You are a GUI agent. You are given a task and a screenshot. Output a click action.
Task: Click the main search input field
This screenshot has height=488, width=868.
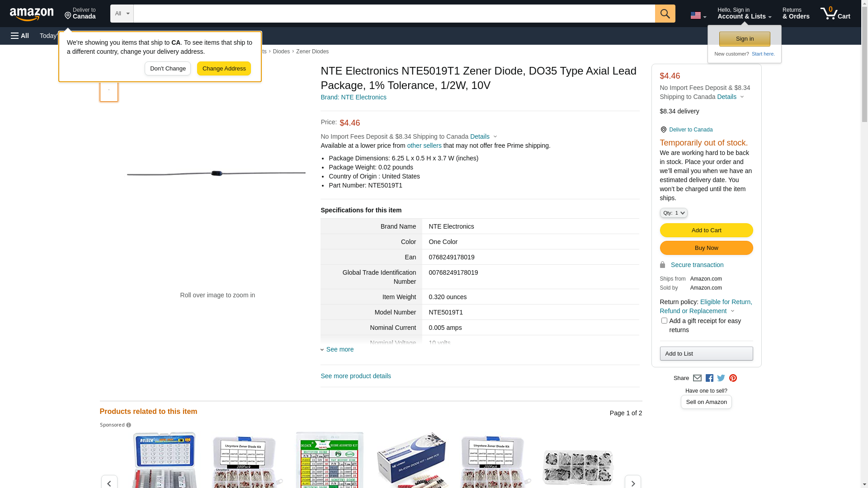click(x=394, y=14)
